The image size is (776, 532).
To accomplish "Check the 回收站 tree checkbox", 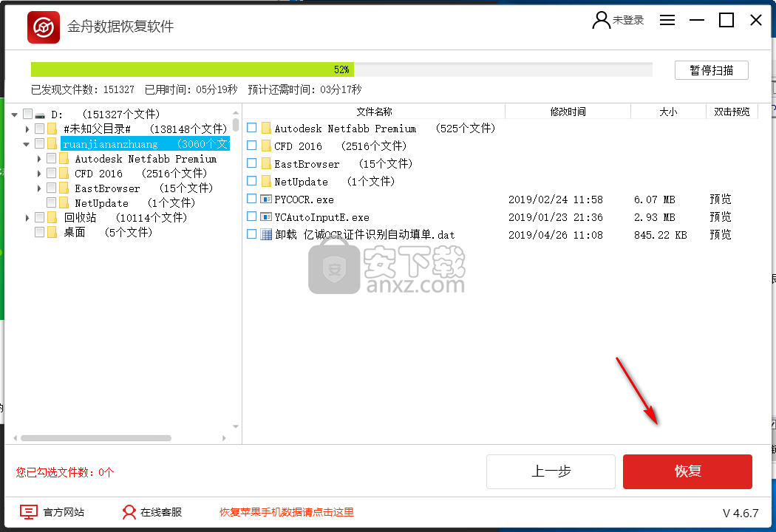I will pos(40,217).
